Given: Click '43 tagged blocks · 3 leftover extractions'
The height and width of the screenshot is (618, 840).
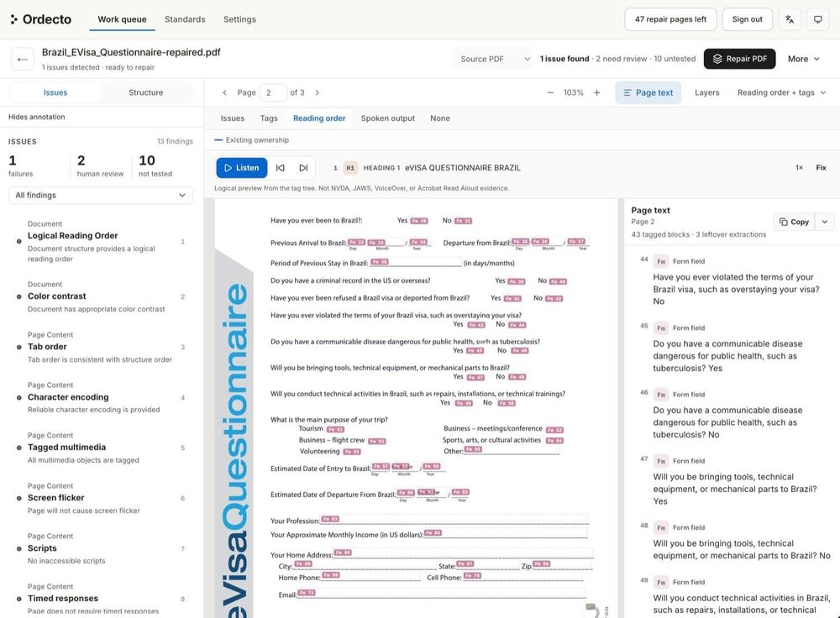Looking at the screenshot, I should [x=699, y=234].
